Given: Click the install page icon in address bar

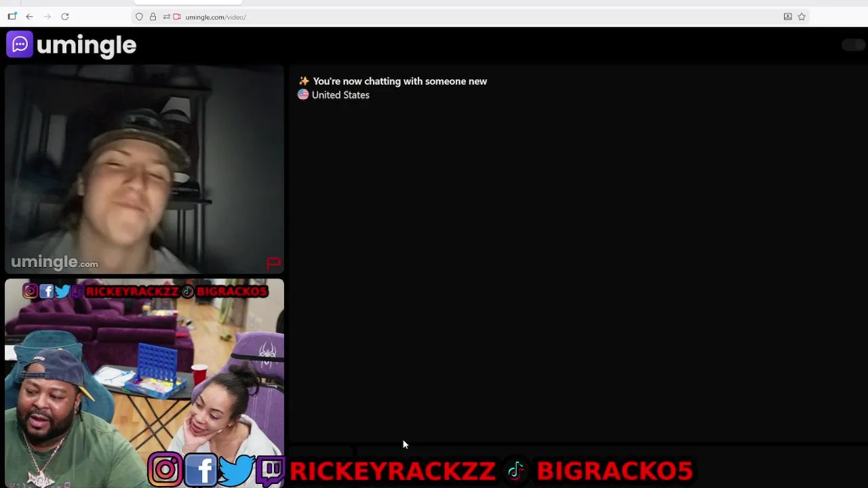Looking at the screenshot, I should click(787, 16).
